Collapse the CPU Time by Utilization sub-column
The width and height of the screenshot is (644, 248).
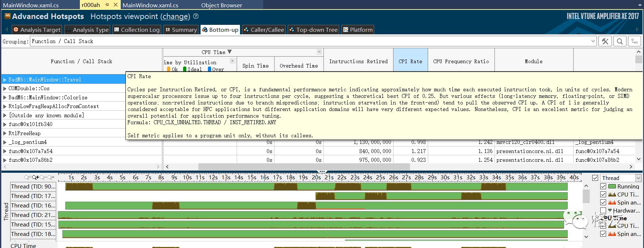[x=232, y=61]
